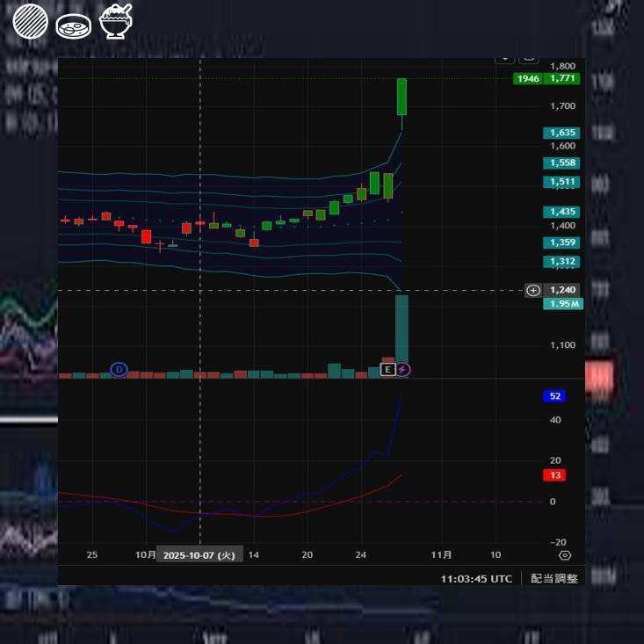Click the 1,558 band label
Viewport: 644px width, 644px height.
(x=562, y=163)
